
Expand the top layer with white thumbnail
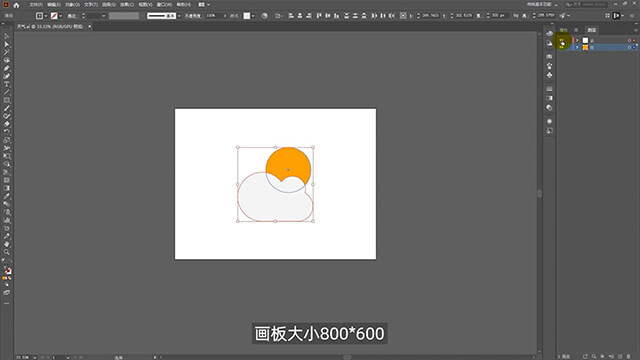pos(577,40)
